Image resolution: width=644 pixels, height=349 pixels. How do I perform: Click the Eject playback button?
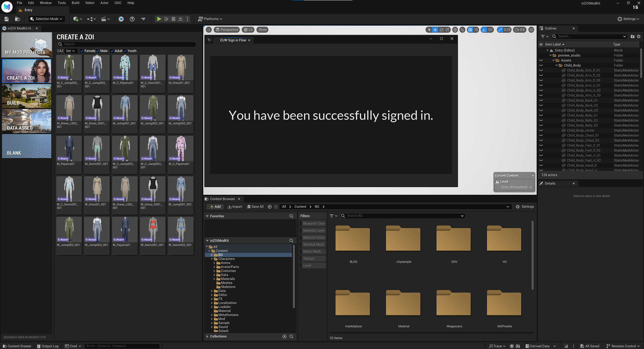[181, 19]
